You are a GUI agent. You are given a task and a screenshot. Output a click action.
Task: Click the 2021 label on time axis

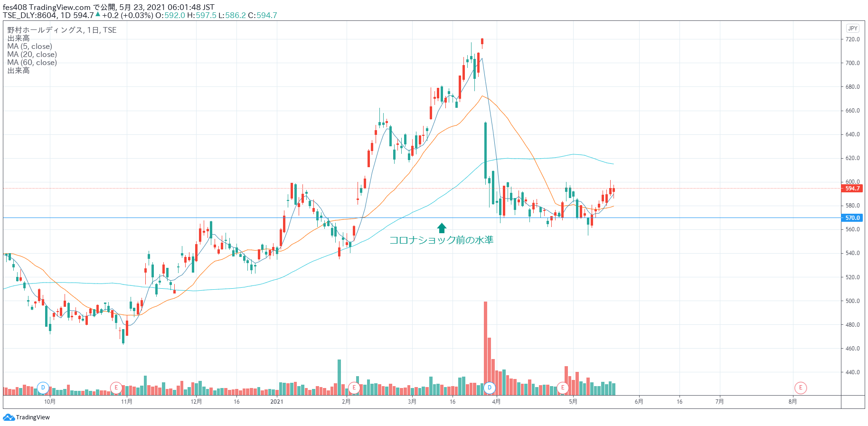(x=276, y=402)
